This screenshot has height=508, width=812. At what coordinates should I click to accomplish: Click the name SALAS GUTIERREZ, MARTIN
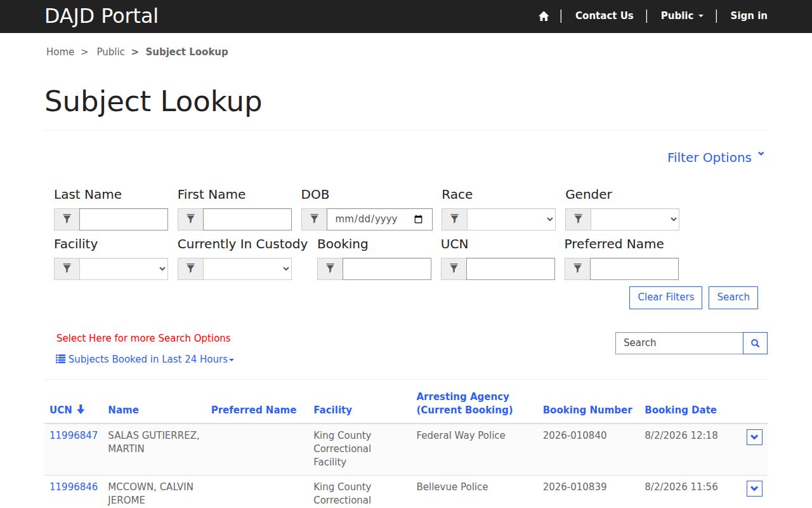coord(154,442)
